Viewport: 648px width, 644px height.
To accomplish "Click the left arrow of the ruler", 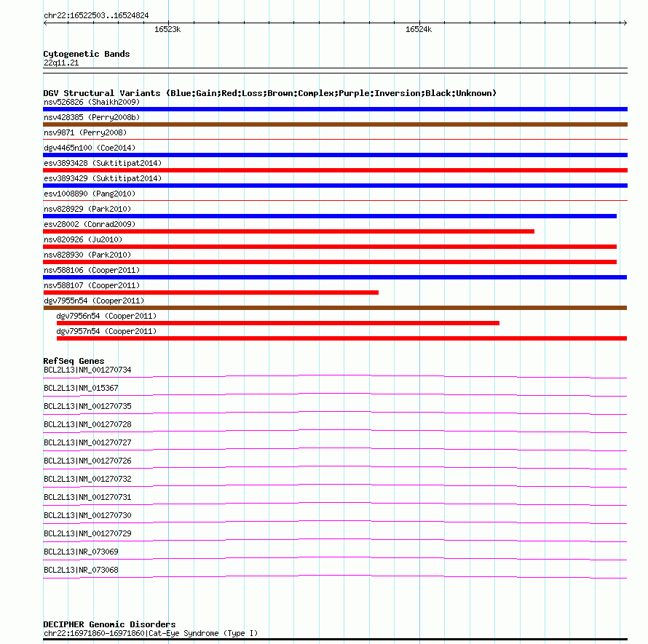I will point(45,23).
